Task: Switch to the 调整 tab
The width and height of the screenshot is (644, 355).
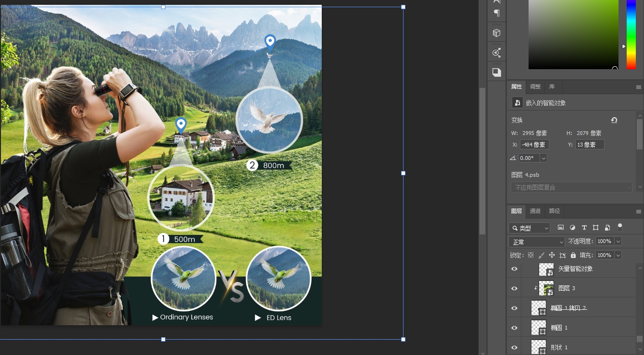Action: point(535,87)
